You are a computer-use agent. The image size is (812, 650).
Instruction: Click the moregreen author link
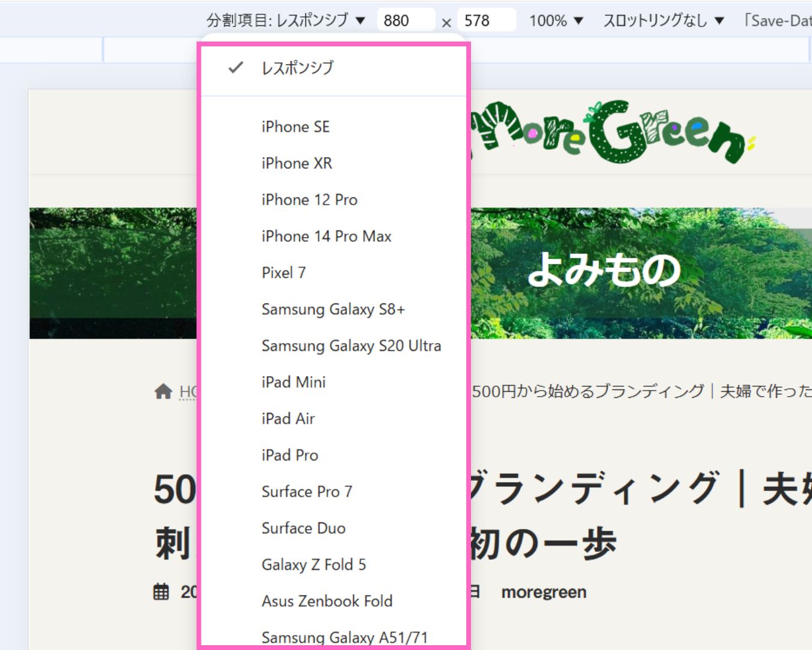click(x=544, y=592)
